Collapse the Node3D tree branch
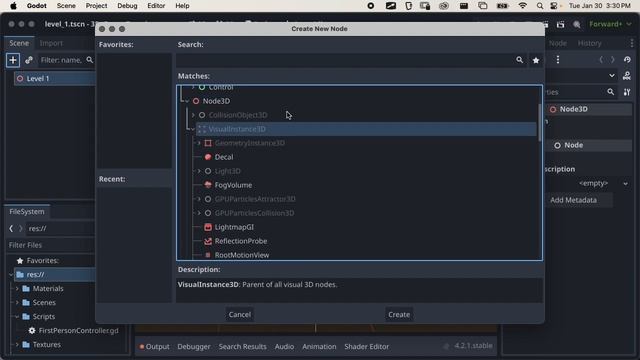Screen dimensions: 640x360 [187, 101]
